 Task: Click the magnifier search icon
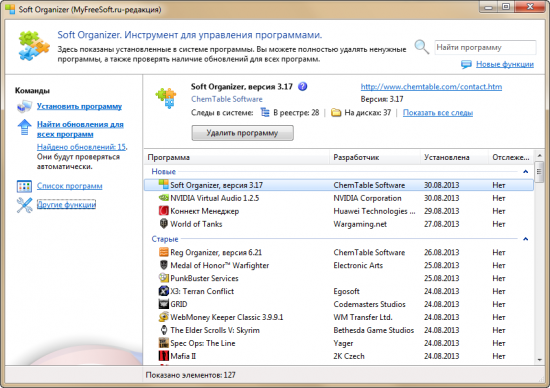(x=421, y=47)
